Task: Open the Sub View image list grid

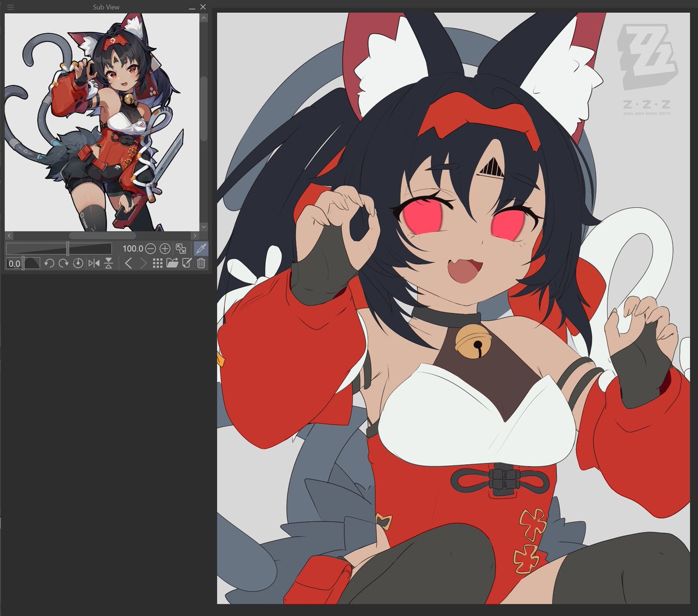Action: (158, 264)
